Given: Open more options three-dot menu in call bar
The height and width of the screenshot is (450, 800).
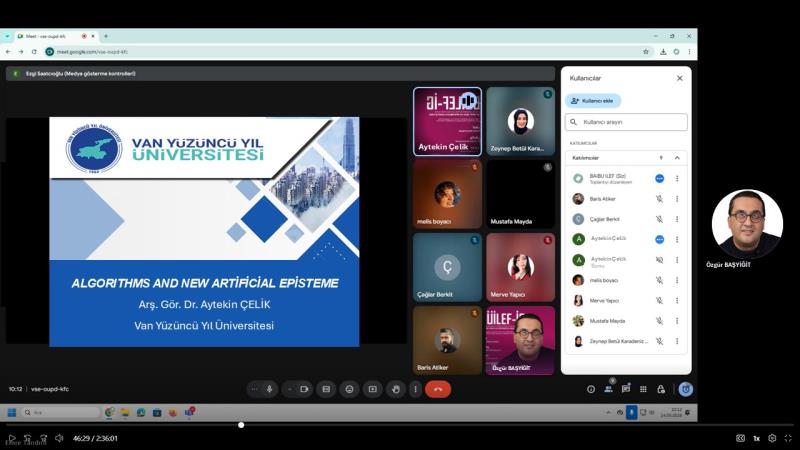Looking at the screenshot, I should (415, 389).
